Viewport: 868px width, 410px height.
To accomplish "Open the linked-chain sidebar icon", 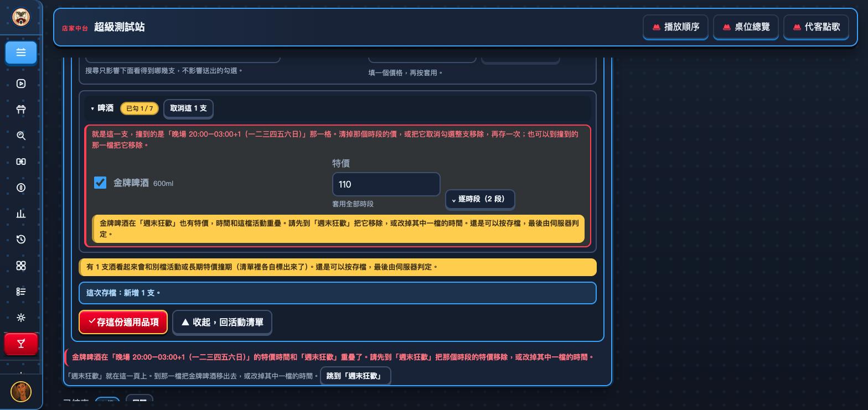I will pos(21,162).
